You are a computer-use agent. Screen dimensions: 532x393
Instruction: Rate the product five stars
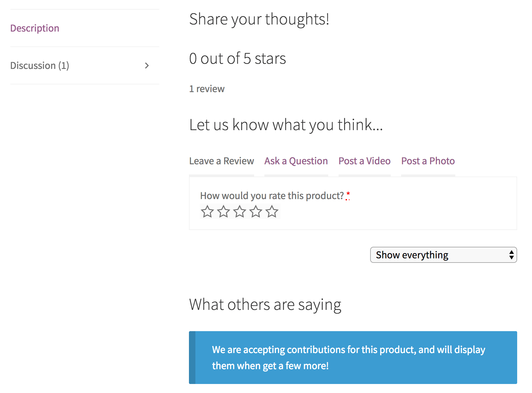tap(272, 212)
